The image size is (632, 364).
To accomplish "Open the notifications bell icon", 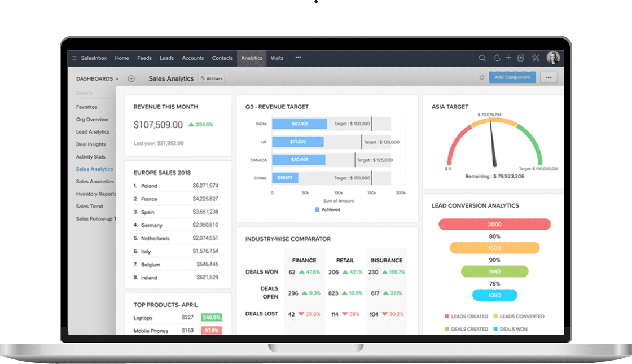I will pos(497,58).
